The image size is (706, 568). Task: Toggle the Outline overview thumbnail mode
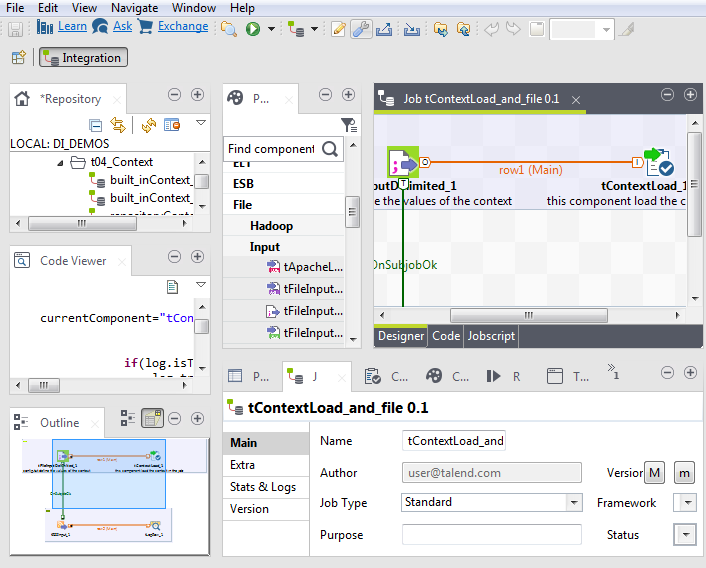(x=152, y=418)
